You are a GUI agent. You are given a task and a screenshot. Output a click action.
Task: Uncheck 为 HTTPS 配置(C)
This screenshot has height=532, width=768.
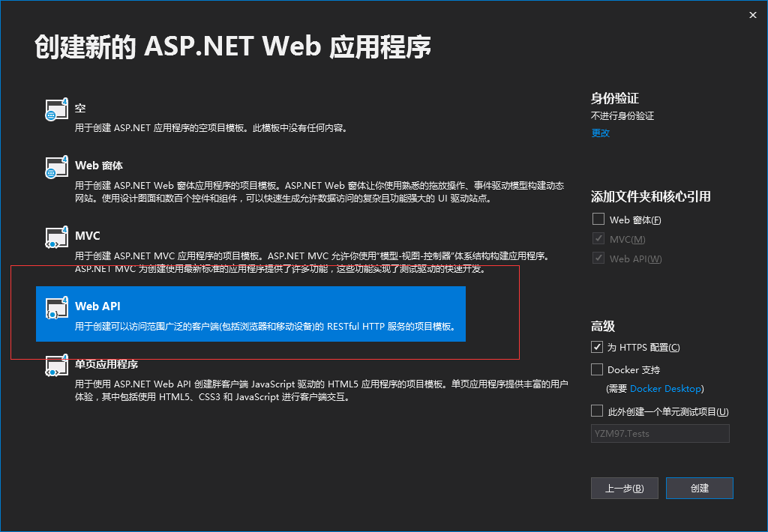click(596, 347)
